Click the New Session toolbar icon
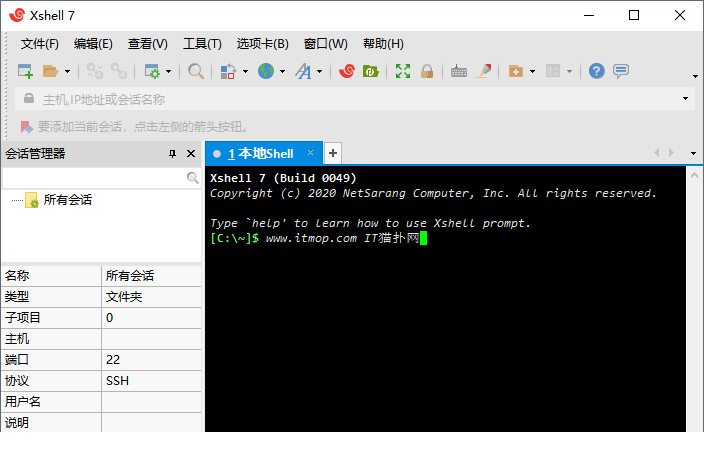 tap(25, 71)
